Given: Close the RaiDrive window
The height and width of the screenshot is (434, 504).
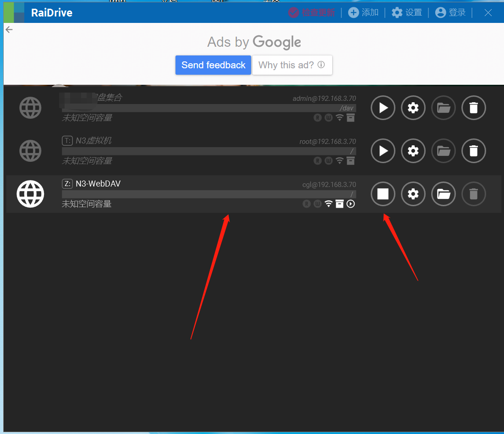Looking at the screenshot, I should click(x=488, y=12).
